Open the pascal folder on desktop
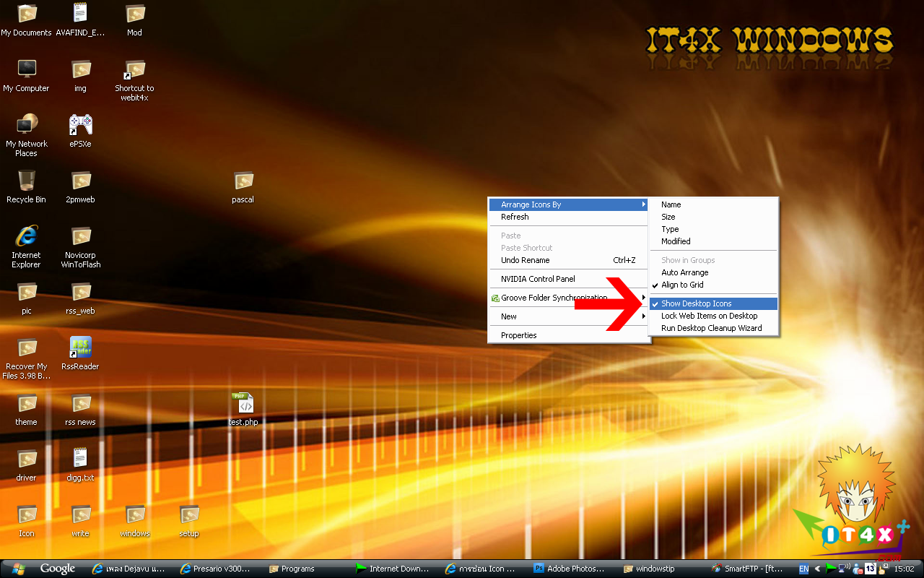Viewport: 924px width, 578px height. pyautogui.click(x=243, y=181)
